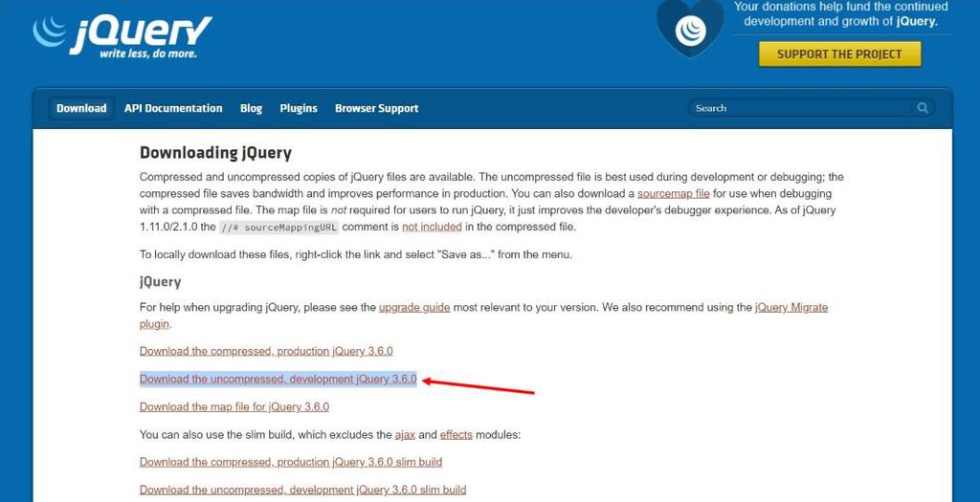Download compressed production jQuery 3.6.0
This screenshot has width=980, height=502.
(x=266, y=351)
